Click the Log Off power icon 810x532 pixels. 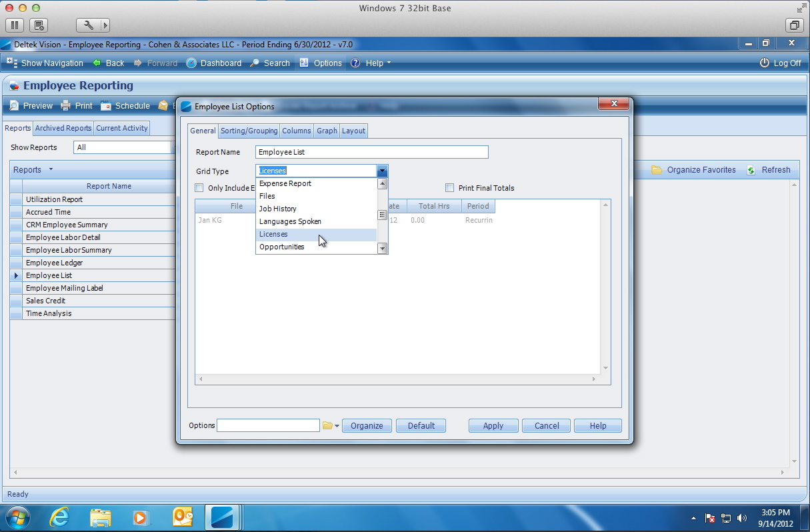coord(765,63)
